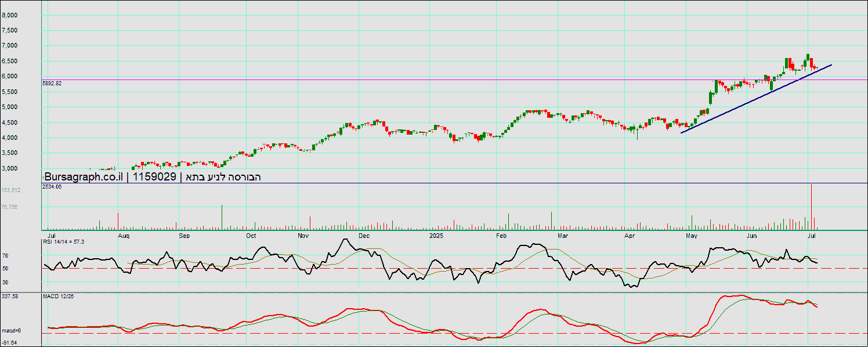
Task: Select the security number 1159029
Action: (154, 177)
